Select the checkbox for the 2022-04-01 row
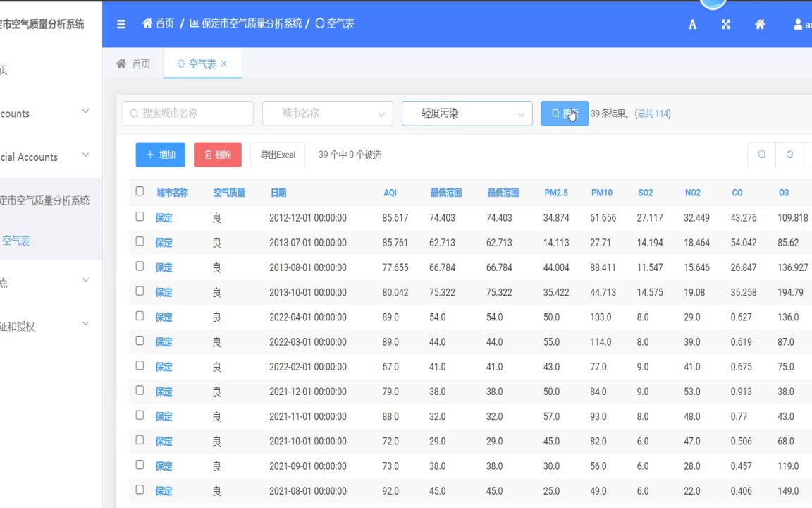812x508 pixels. (139, 317)
